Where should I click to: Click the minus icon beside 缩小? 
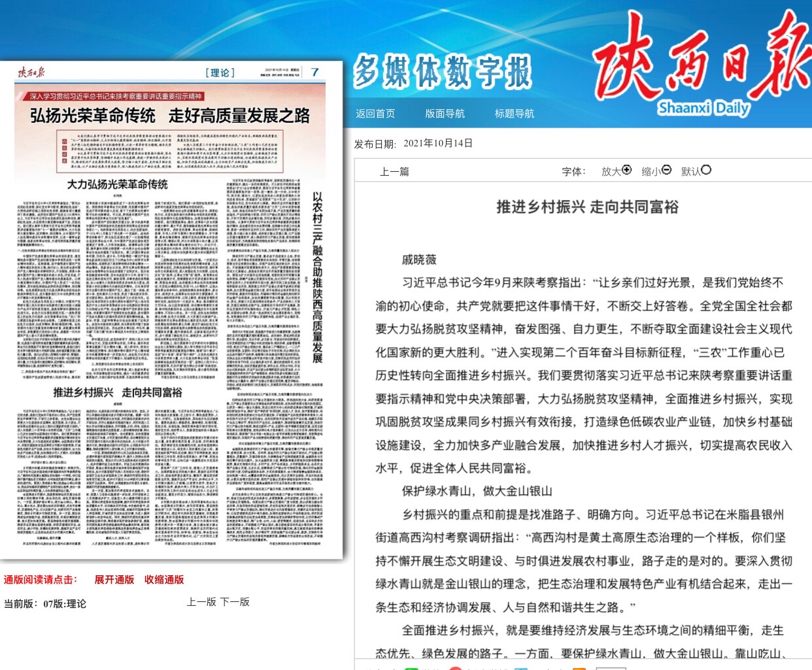pos(666,170)
